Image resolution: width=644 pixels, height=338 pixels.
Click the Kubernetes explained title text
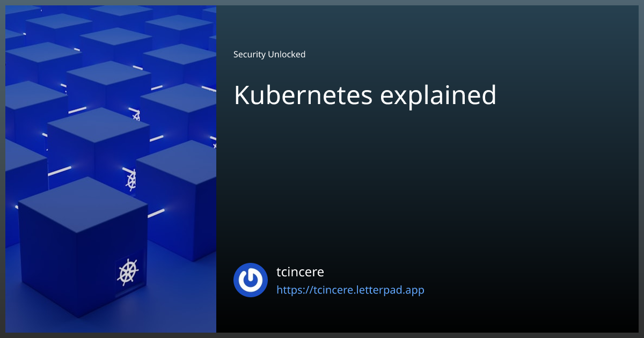coord(364,95)
